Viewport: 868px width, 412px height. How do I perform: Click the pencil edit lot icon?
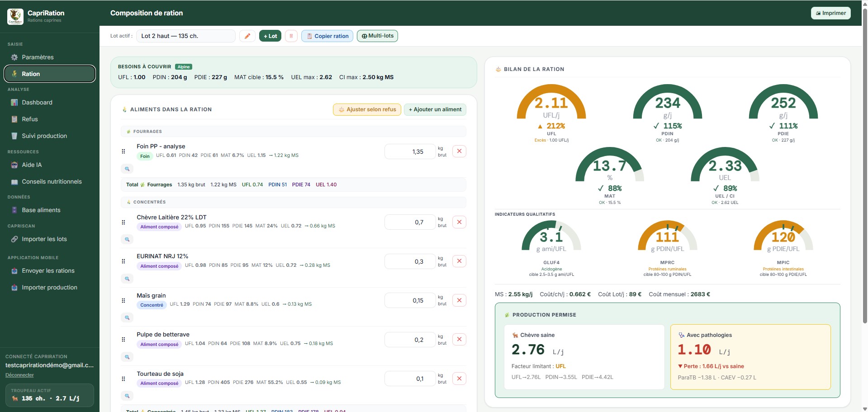click(247, 36)
